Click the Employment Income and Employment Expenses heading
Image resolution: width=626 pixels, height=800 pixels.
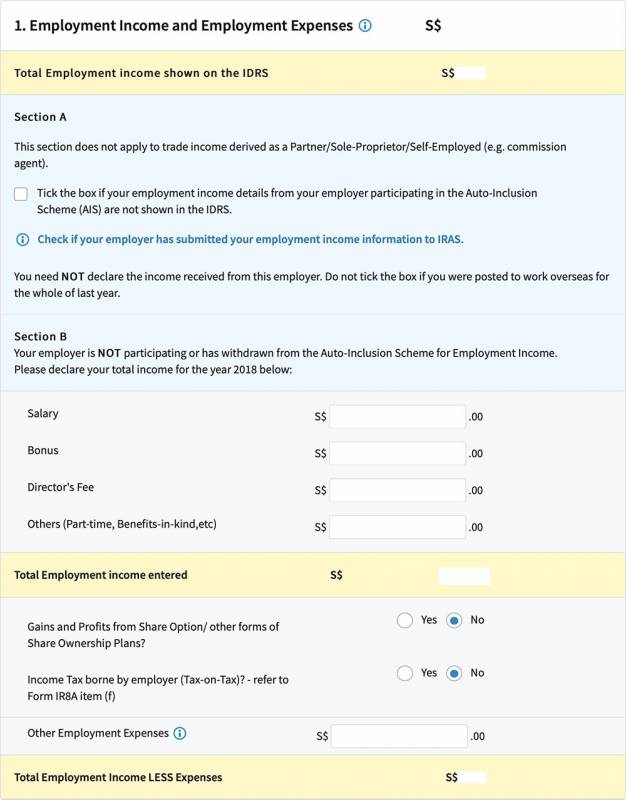point(183,26)
